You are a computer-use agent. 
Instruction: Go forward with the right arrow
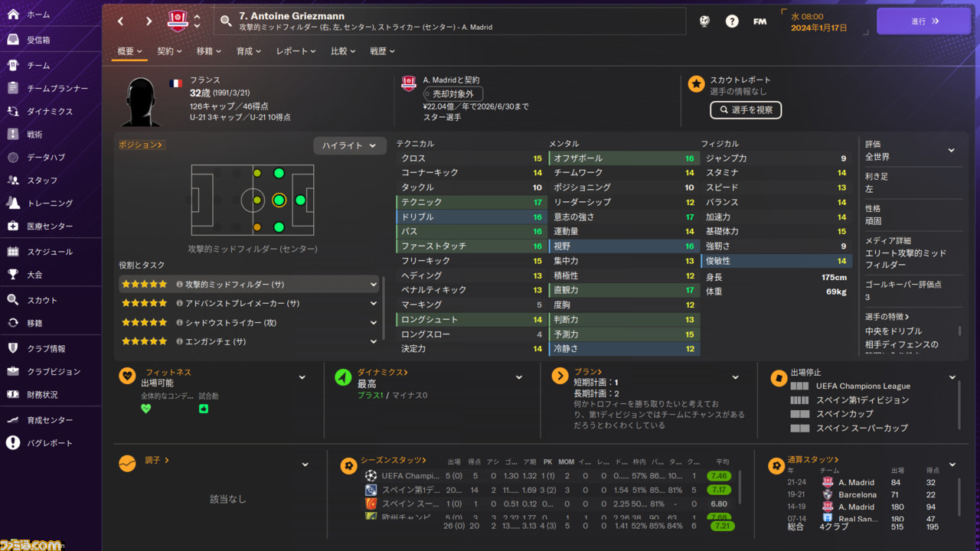coord(149,21)
